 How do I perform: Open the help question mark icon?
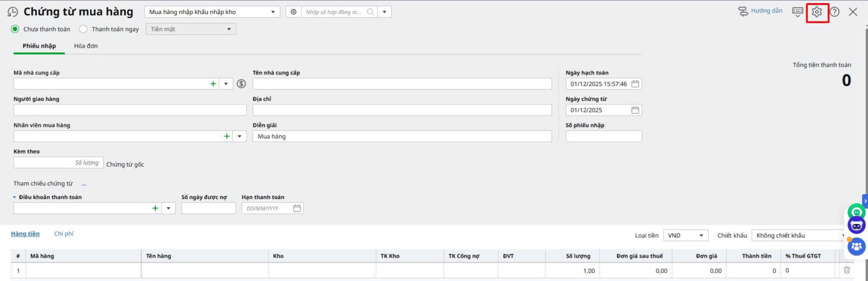point(835,12)
